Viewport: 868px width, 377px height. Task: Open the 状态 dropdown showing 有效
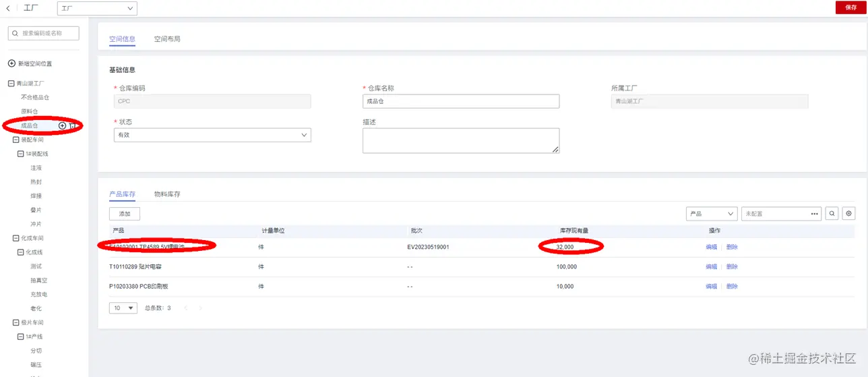(x=212, y=135)
